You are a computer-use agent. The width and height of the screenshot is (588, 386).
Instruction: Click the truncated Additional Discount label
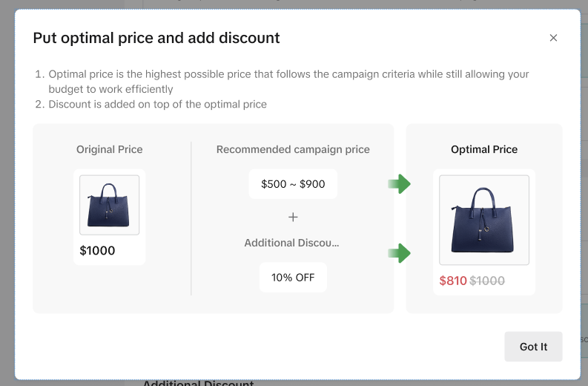click(291, 243)
